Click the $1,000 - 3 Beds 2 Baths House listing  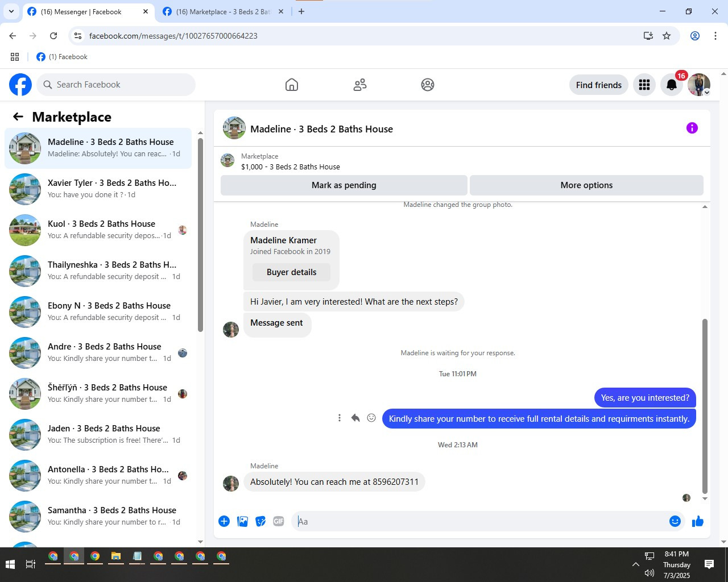pos(290,167)
